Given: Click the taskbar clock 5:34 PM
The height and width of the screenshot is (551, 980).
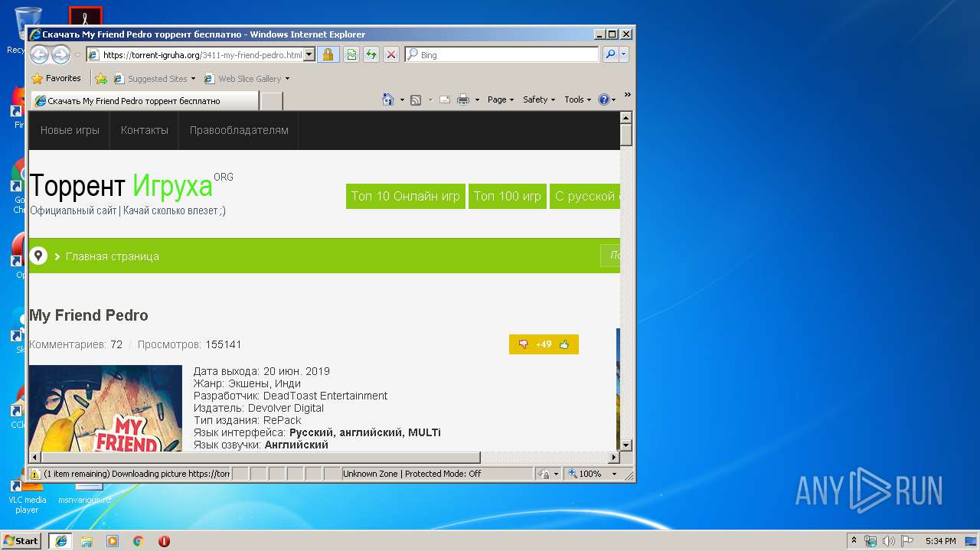Looking at the screenshot, I should pyautogui.click(x=940, y=541).
